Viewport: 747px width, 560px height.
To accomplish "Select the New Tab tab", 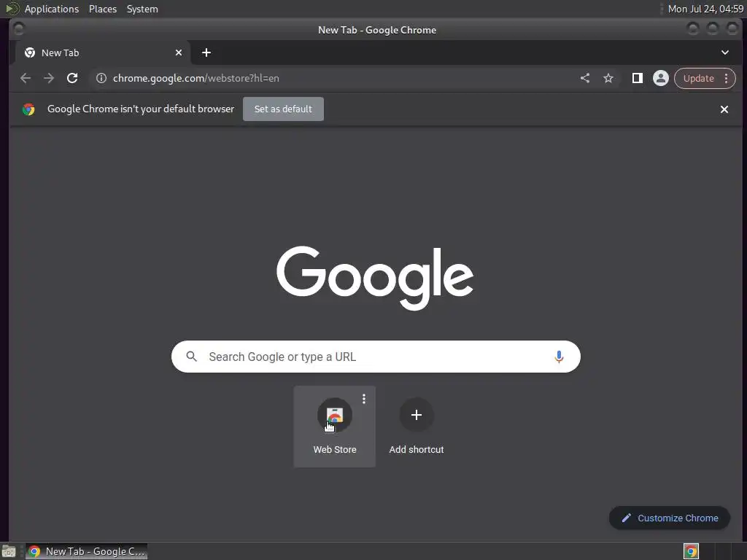I will (x=102, y=52).
